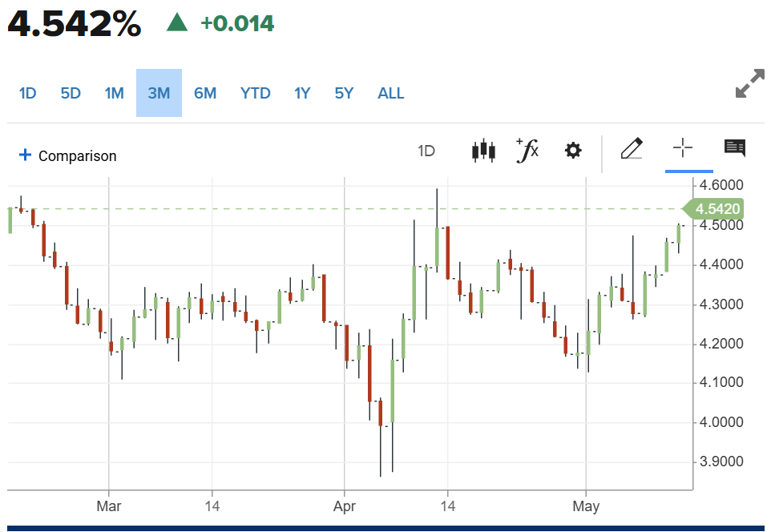Click the 3.9000 y-axis label
Image resolution: width=771 pixels, height=532 pixels.
(x=721, y=461)
